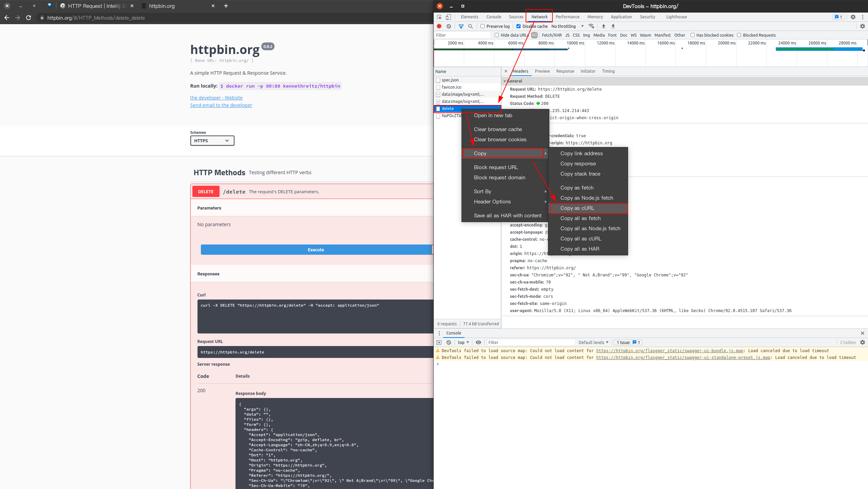Image resolution: width=868 pixels, height=489 pixels.
Task: Click the DevTools inspect element icon
Action: [x=439, y=17]
